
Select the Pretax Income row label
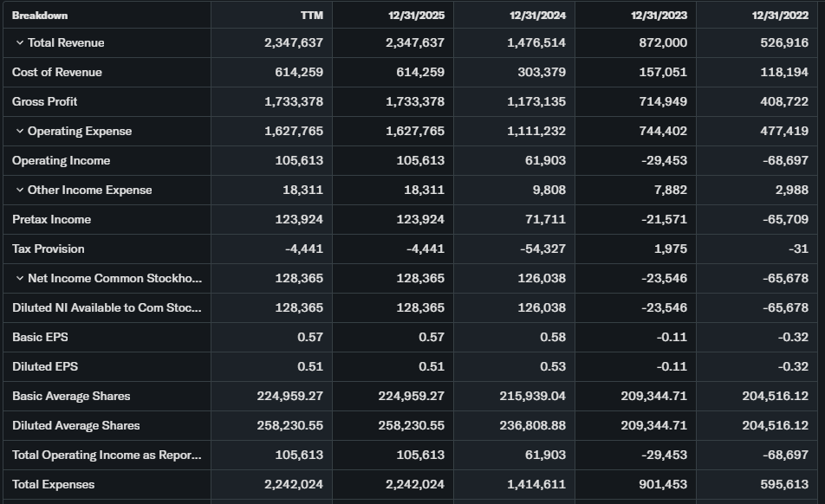click(52, 220)
